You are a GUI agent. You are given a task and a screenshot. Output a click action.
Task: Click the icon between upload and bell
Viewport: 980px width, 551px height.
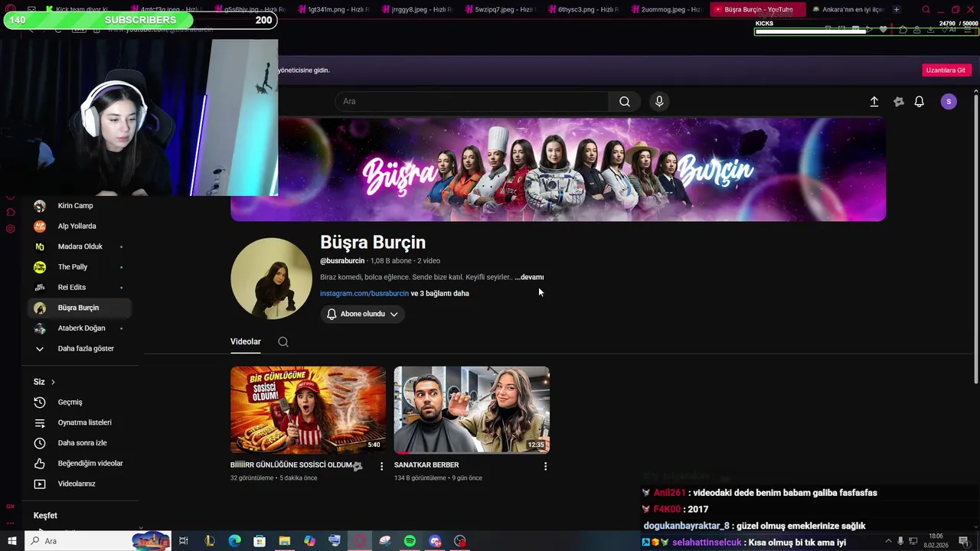[899, 101]
